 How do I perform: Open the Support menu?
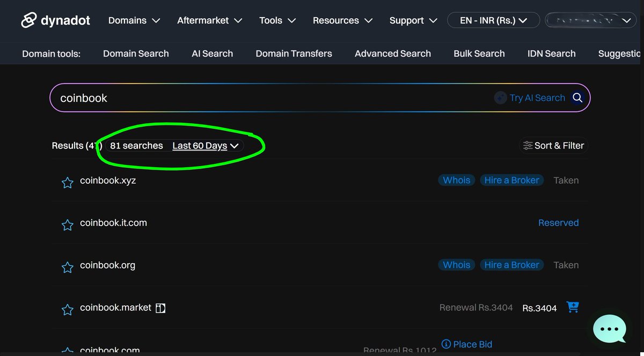click(x=414, y=20)
